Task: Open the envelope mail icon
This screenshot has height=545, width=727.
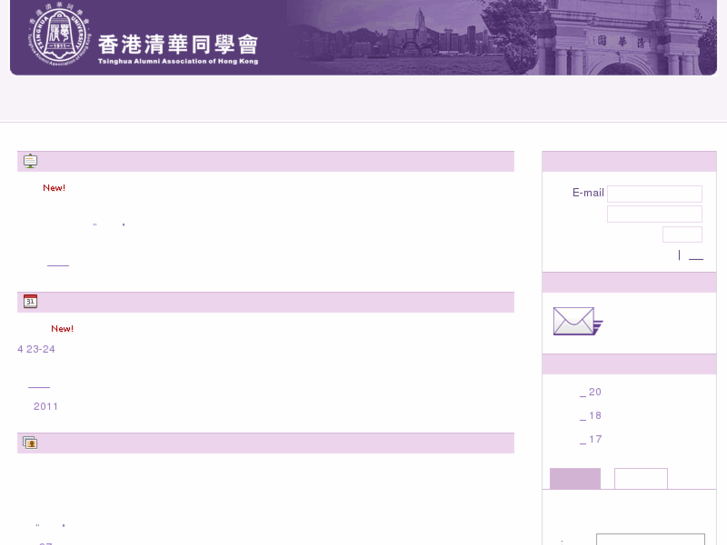Action: (x=578, y=321)
